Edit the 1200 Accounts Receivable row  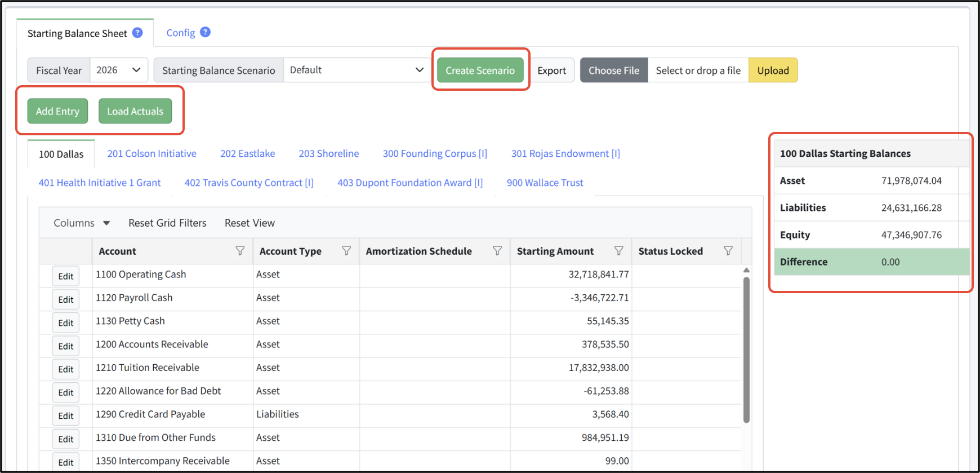pos(66,346)
